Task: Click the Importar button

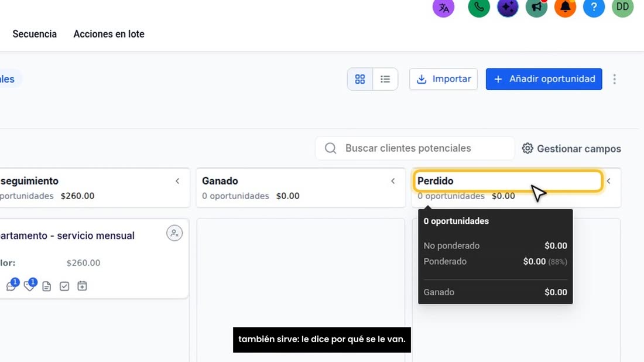Action: pos(444,79)
